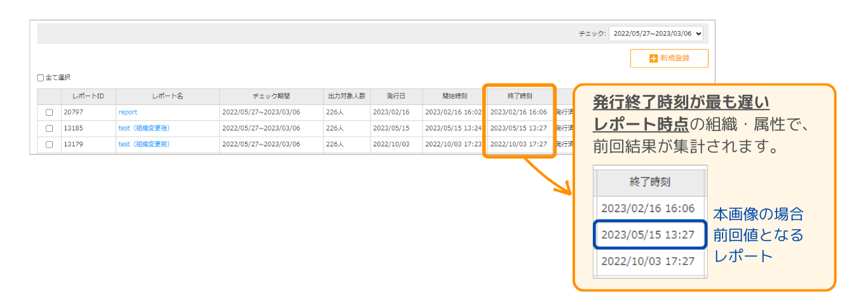The image size is (868, 308).
Task: Click the 2022/10/03 17:23 start time cell
Action: 454,144
